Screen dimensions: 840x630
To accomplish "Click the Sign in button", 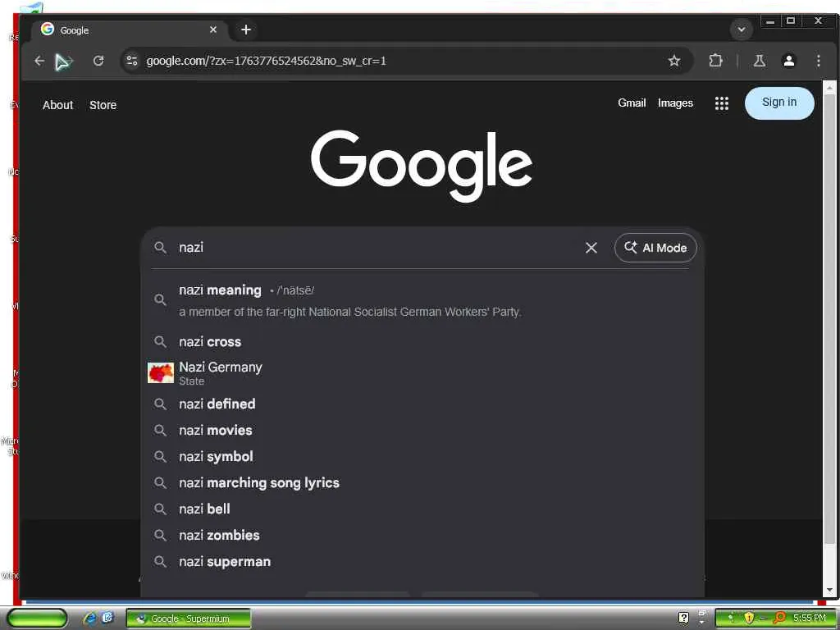I will [779, 103].
